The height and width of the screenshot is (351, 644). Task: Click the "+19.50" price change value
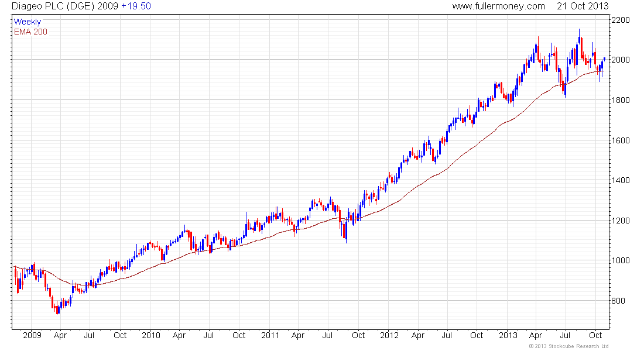(x=136, y=6)
